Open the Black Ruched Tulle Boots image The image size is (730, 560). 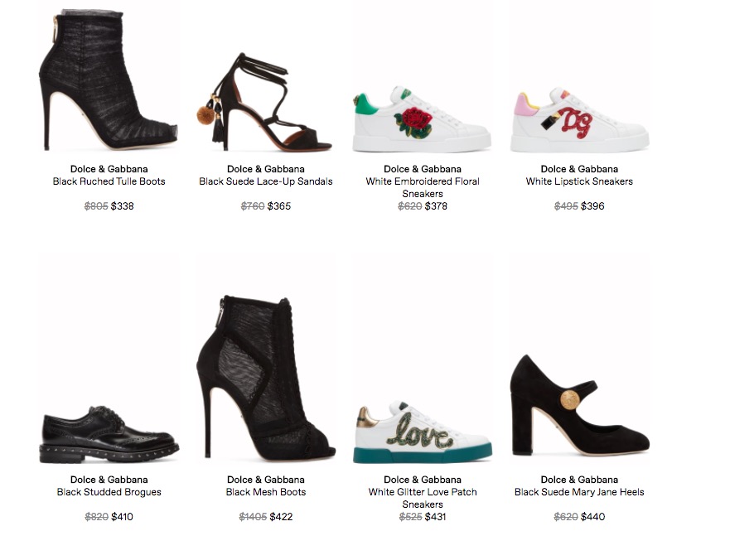[108, 80]
